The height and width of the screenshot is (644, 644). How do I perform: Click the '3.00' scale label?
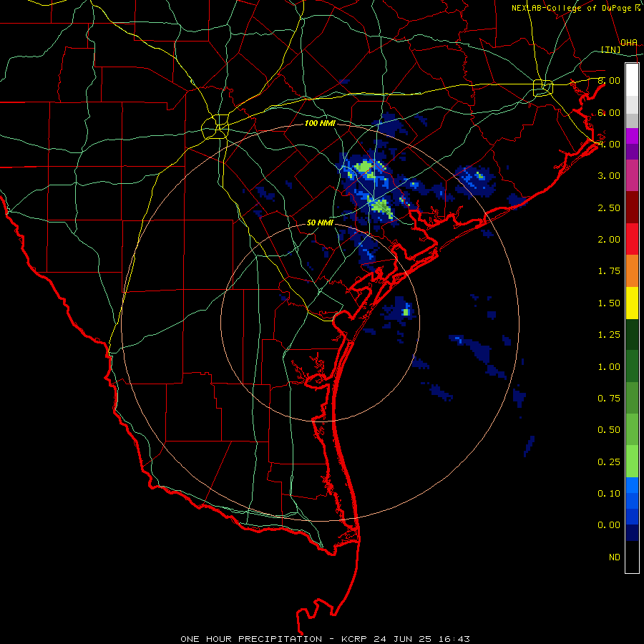pos(609,176)
